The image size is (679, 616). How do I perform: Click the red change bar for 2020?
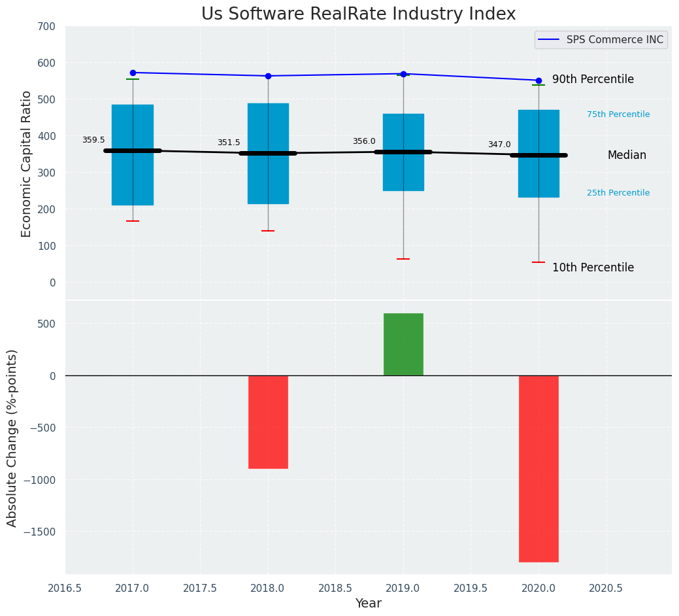538,469
